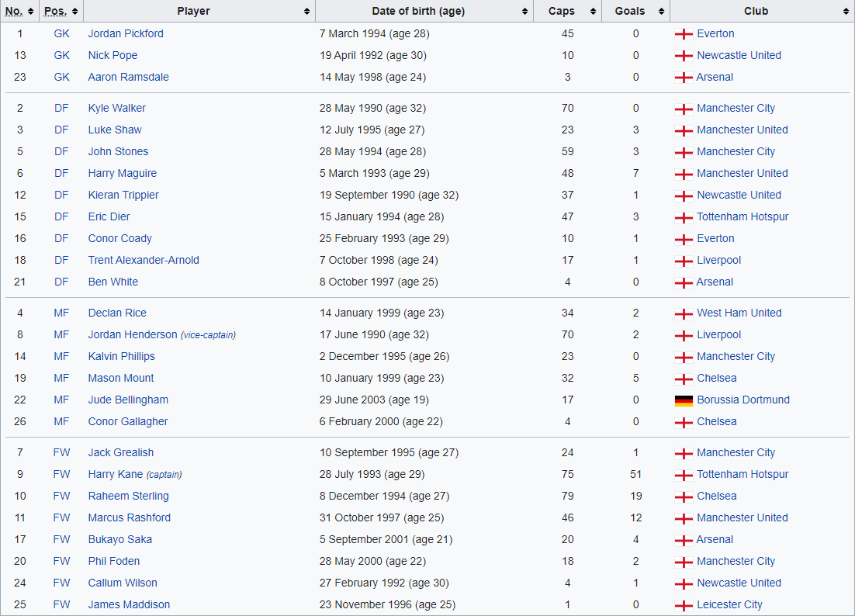Sort table by Caps column arrows

pyautogui.click(x=594, y=12)
